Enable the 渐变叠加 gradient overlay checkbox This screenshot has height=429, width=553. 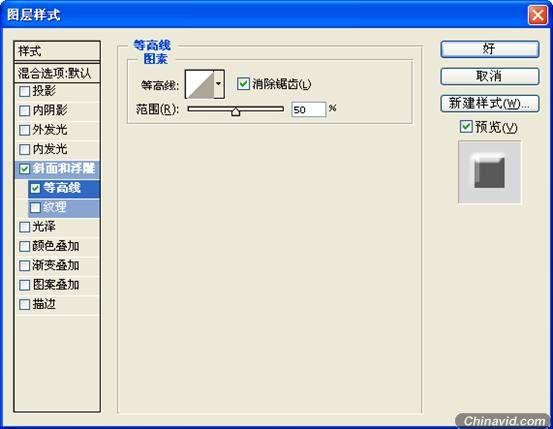[24, 266]
